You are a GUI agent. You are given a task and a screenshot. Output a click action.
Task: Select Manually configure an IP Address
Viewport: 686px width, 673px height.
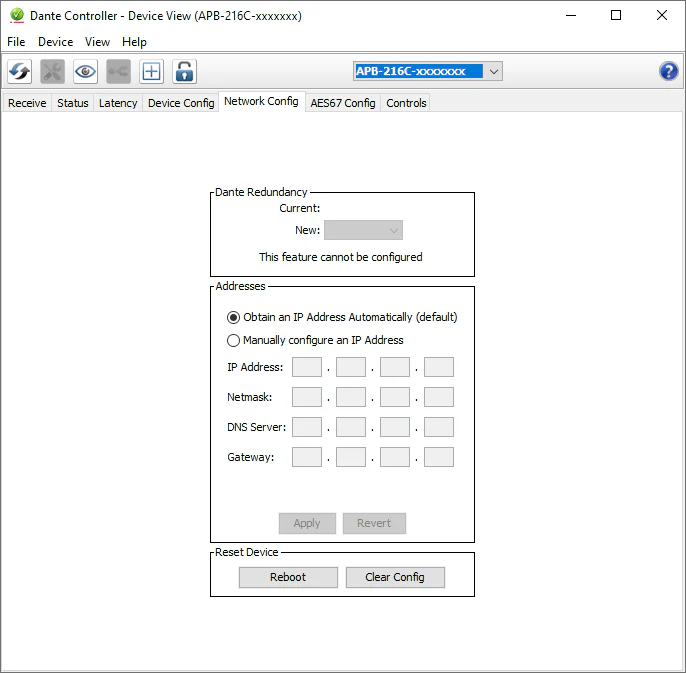click(315, 340)
